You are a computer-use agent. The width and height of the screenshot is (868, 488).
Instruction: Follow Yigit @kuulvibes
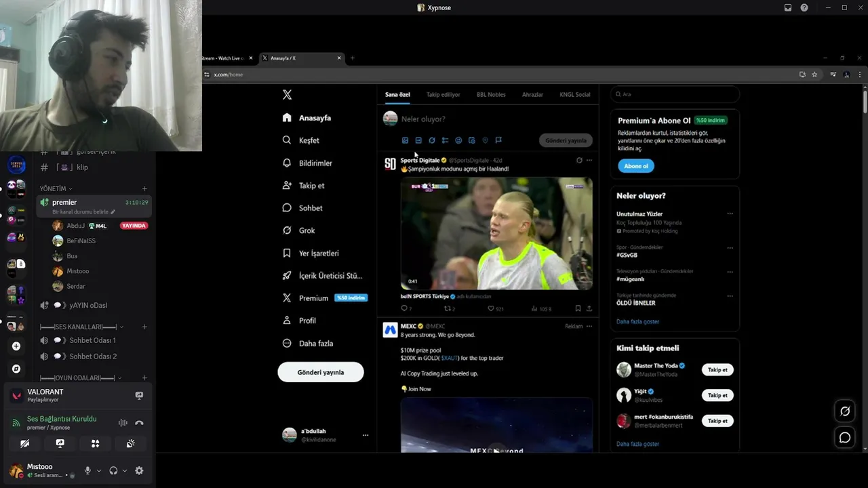coord(717,395)
